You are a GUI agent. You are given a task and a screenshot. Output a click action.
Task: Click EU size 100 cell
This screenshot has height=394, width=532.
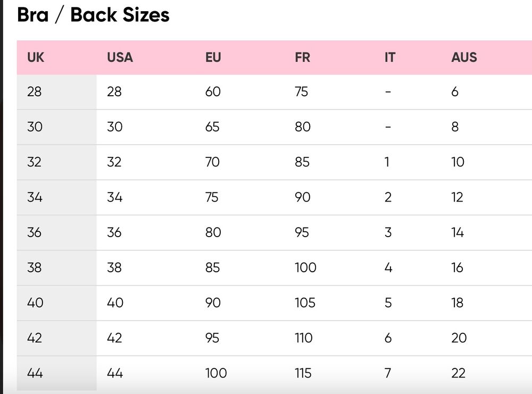pos(216,373)
